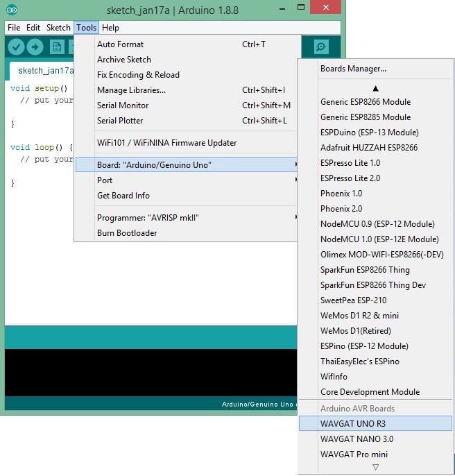Expand Programmer: AVRISP mkII submenu
Viewport: 455px width, 476px height.
coord(185,218)
